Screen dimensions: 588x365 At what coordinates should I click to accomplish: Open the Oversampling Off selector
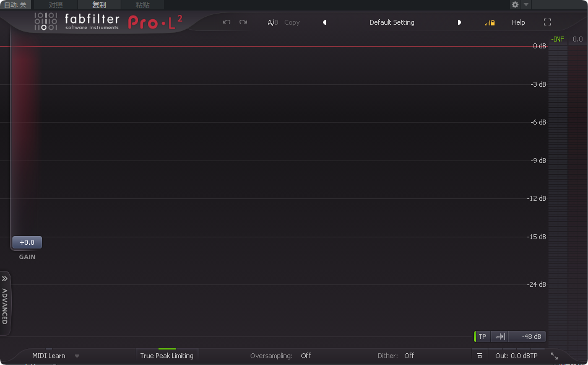[306, 356]
